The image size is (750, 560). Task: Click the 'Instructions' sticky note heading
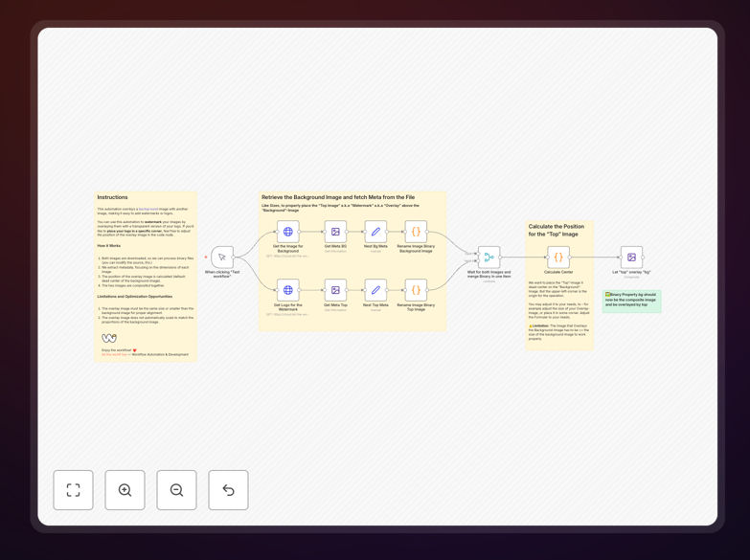[x=112, y=197]
